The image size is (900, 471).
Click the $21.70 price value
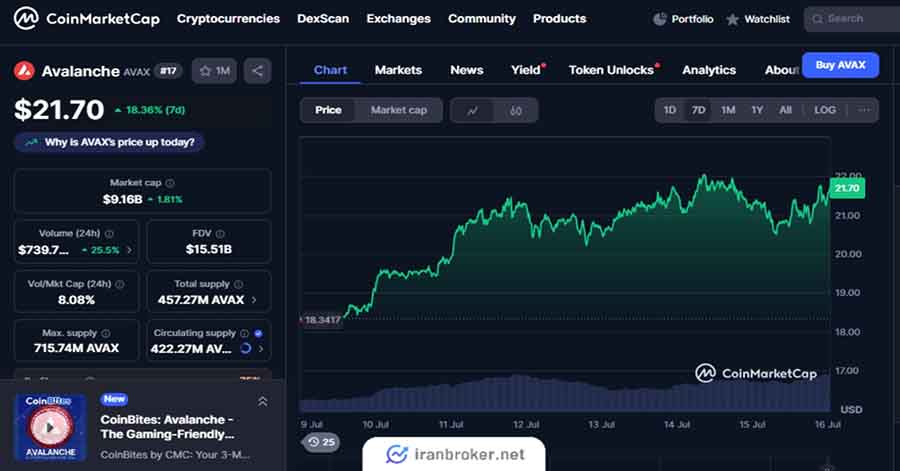point(59,110)
